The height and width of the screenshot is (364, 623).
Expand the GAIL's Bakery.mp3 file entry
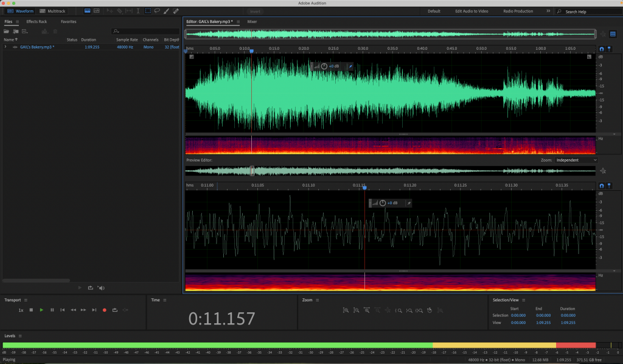[x=5, y=47]
